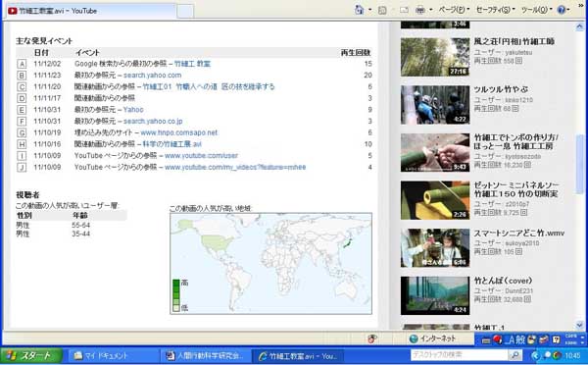Click the page scrollbar up arrow
The image size is (588, 365).
click(x=580, y=26)
